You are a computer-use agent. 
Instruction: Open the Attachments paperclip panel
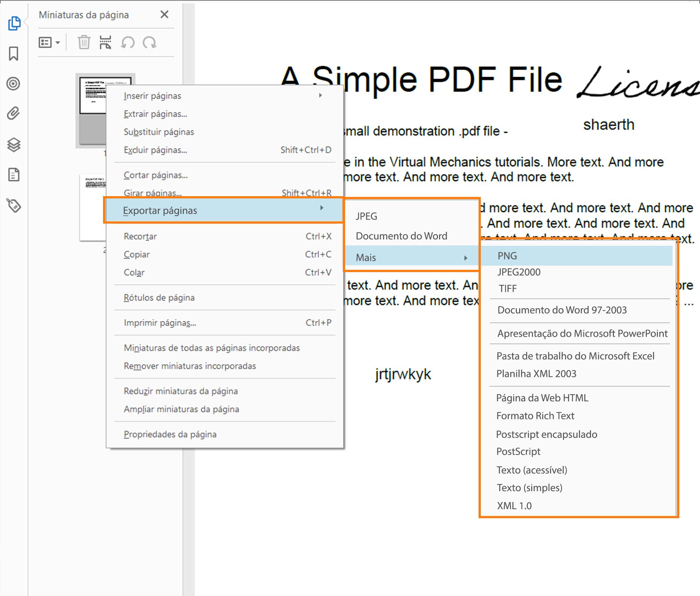coord(14,113)
